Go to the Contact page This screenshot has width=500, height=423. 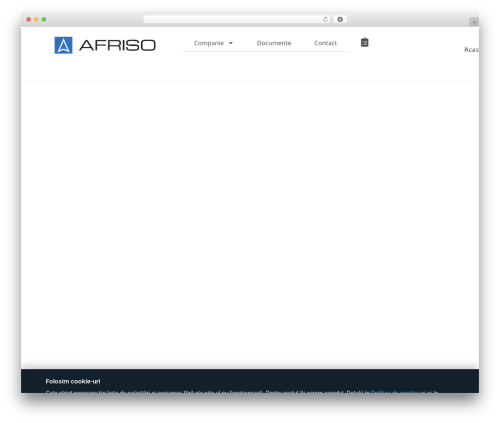pos(325,43)
